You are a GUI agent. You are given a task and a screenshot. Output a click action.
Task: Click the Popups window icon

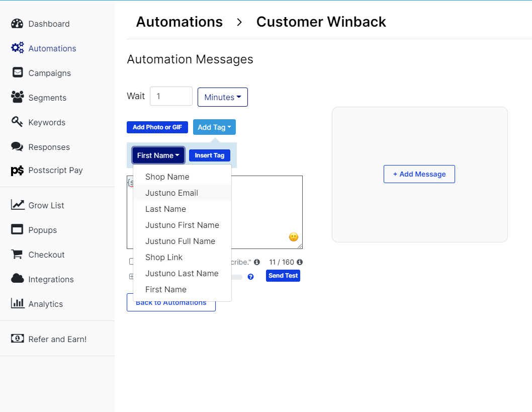pos(18,229)
